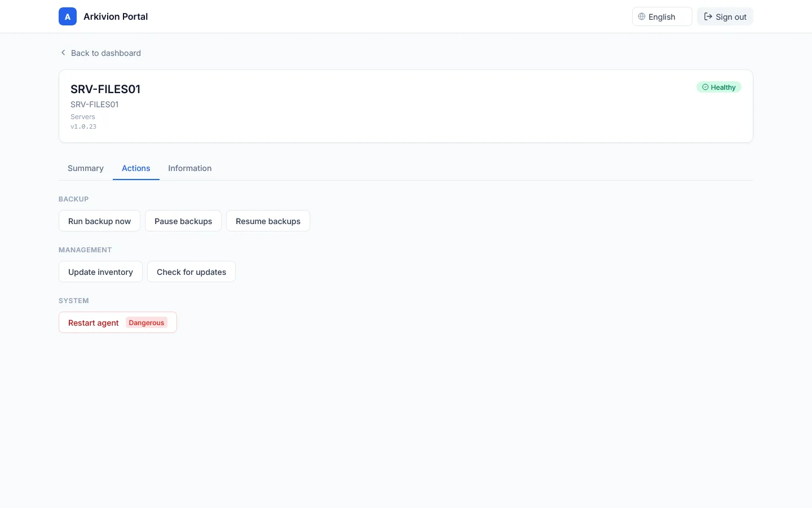The width and height of the screenshot is (812, 508).
Task: Click the back chevron arrow icon
Action: 63,52
